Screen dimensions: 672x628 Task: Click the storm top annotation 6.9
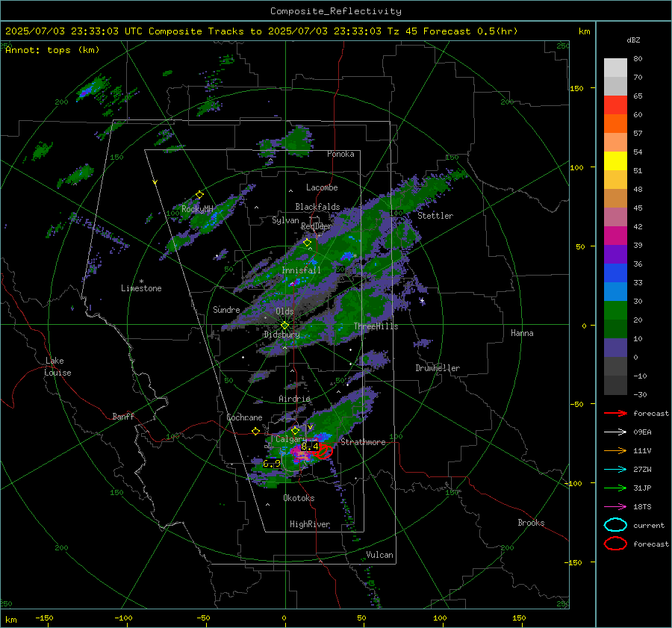pyautogui.click(x=271, y=464)
